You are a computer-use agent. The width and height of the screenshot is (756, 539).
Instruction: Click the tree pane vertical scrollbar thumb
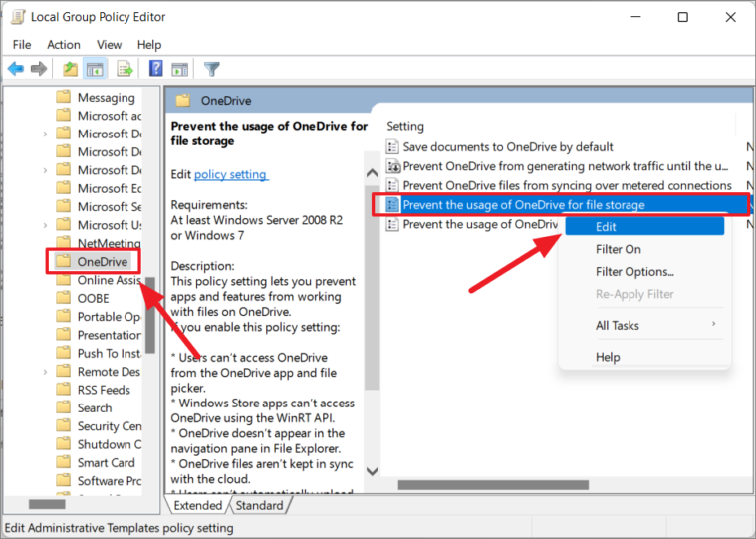coord(150,315)
